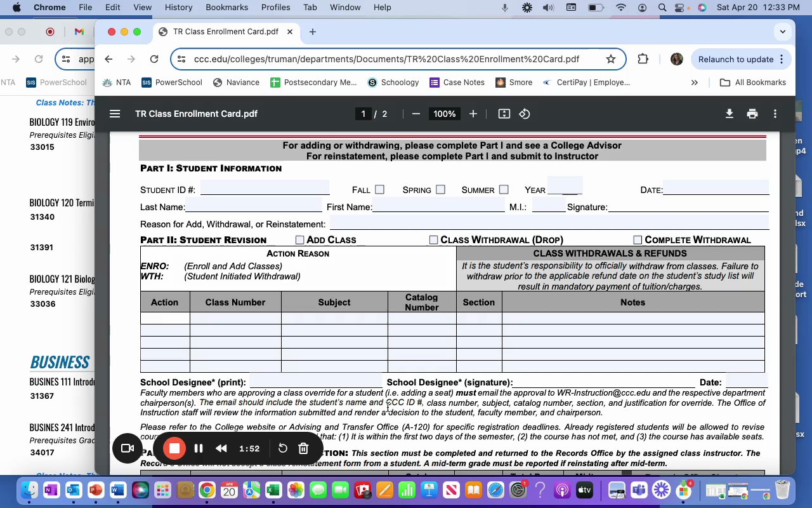
Task: Go back to the previous page
Action: 108,59
